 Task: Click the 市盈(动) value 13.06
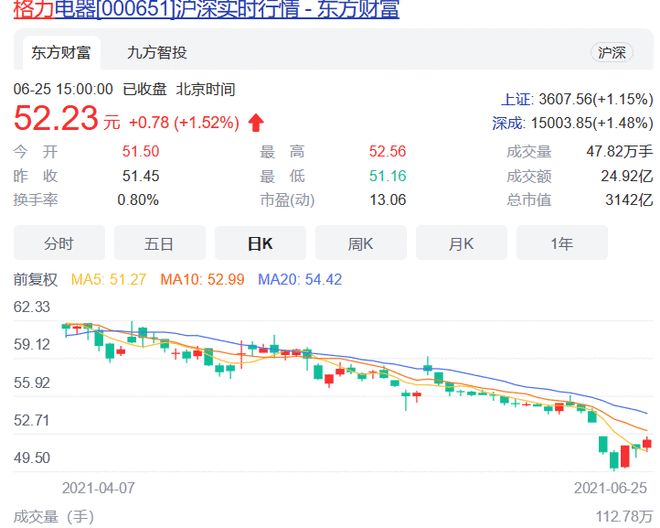(388, 200)
